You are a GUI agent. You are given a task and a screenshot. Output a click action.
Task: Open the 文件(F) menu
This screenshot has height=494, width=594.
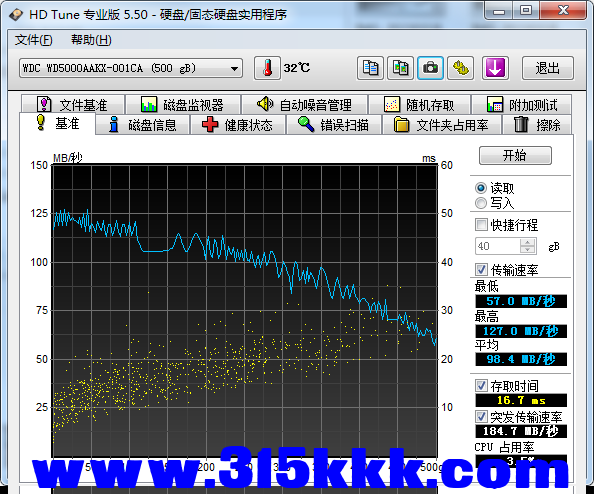33,40
